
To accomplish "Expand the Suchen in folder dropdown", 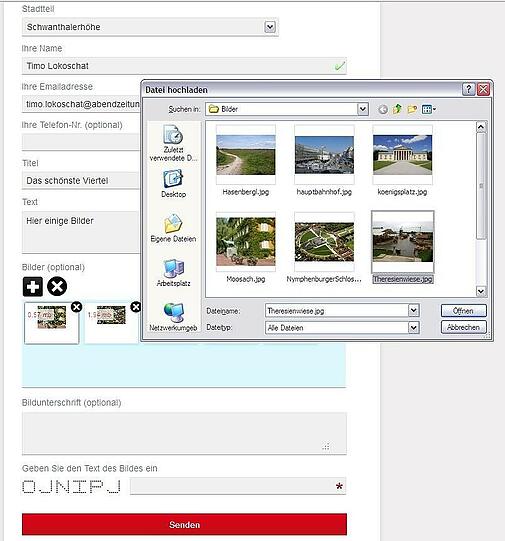I will click(363, 109).
